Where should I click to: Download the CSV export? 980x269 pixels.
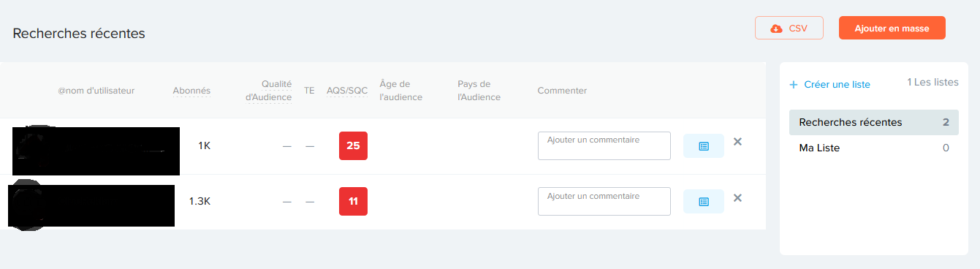789,28
